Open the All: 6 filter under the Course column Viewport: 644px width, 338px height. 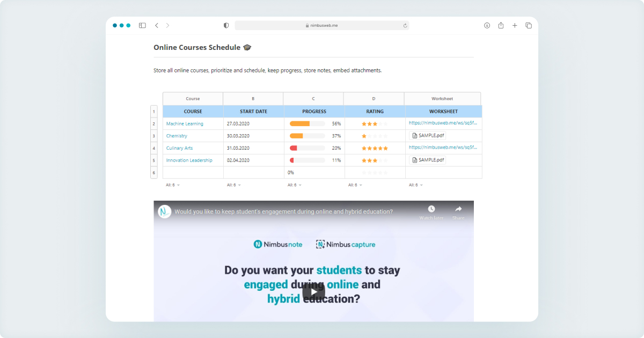tap(172, 185)
